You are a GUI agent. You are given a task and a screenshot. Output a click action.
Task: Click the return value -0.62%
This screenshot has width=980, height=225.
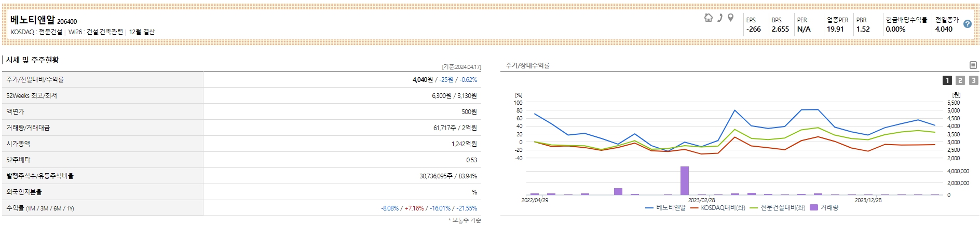[x=468, y=80]
